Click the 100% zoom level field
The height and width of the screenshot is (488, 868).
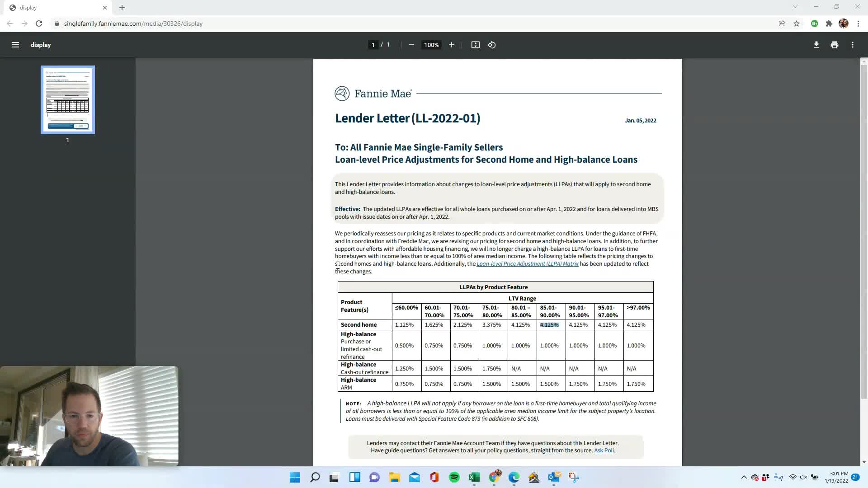pos(431,45)
